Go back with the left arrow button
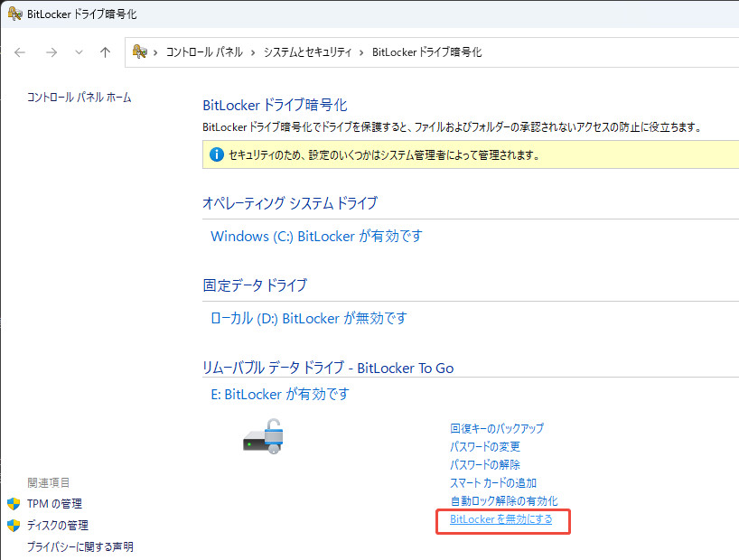 pos(20,52)
